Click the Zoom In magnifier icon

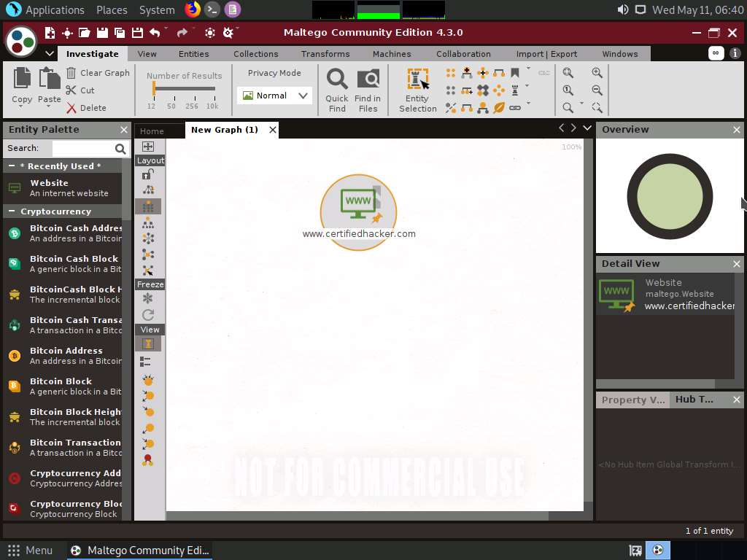597,72
